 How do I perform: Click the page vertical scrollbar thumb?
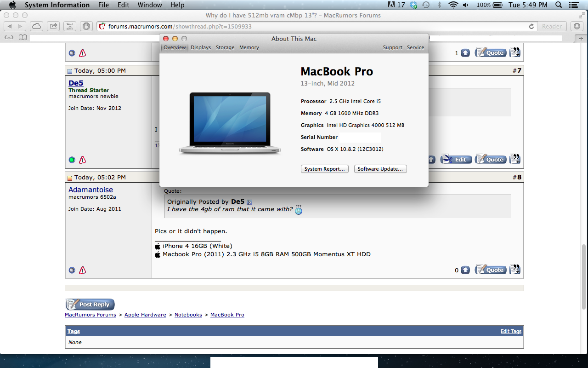pos(584,277)
